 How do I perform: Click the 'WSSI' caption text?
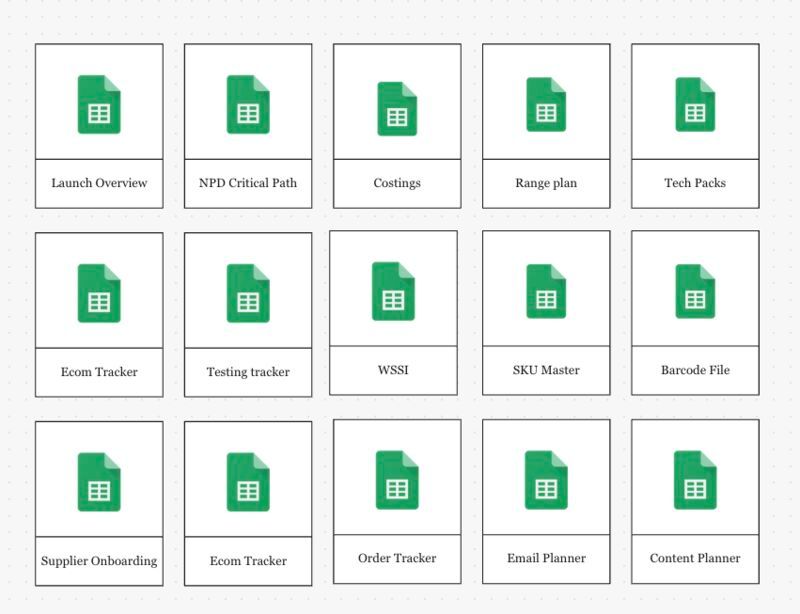click(393, 370)
